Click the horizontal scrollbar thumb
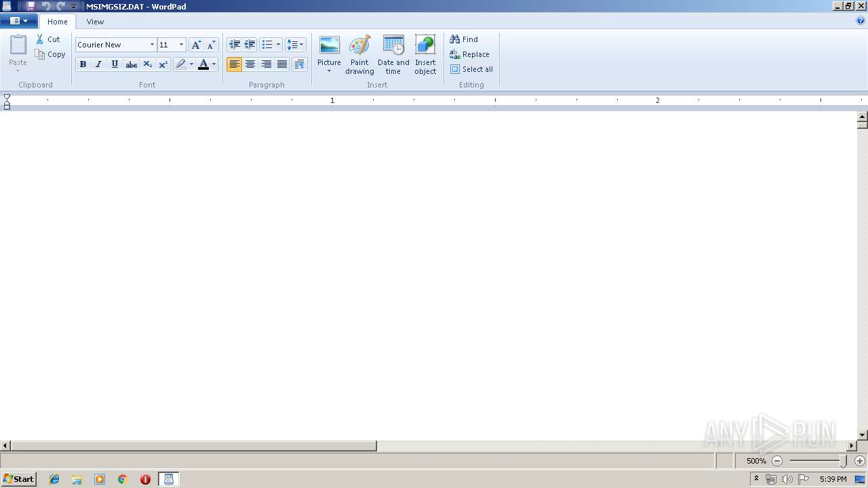The image size is (868, 488). click(194, 446)
